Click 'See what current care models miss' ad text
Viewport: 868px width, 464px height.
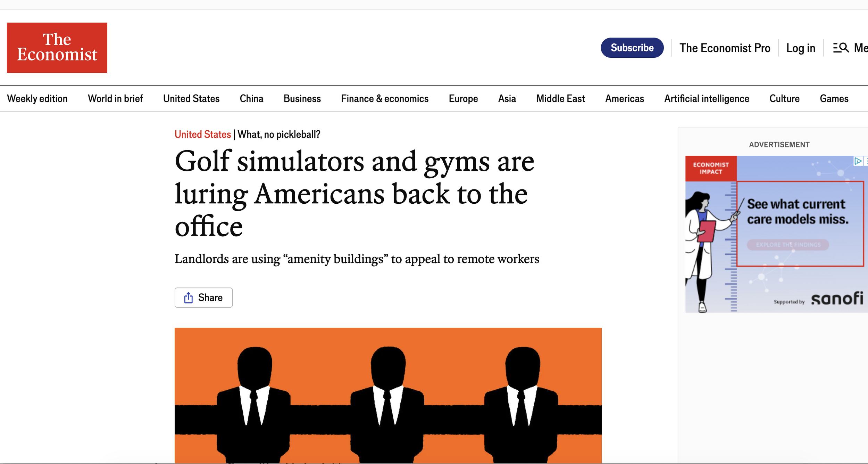click(x=798, y=212)
